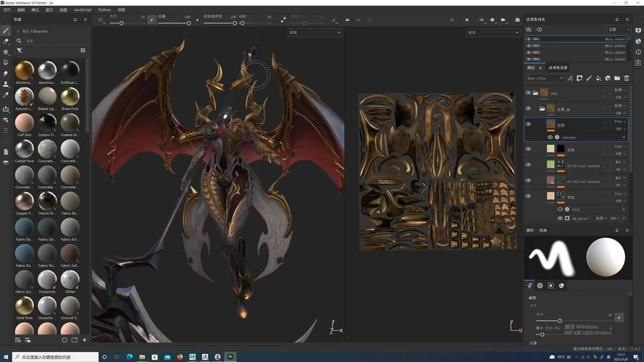
Task: Select the Paint brush tool
Action: (6, 31)
